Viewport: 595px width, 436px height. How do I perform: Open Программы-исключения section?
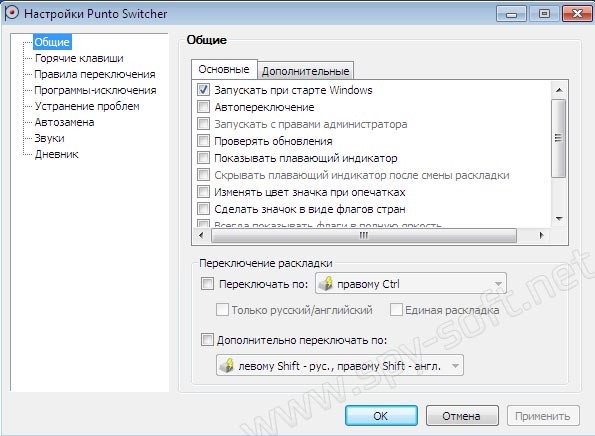95,90
